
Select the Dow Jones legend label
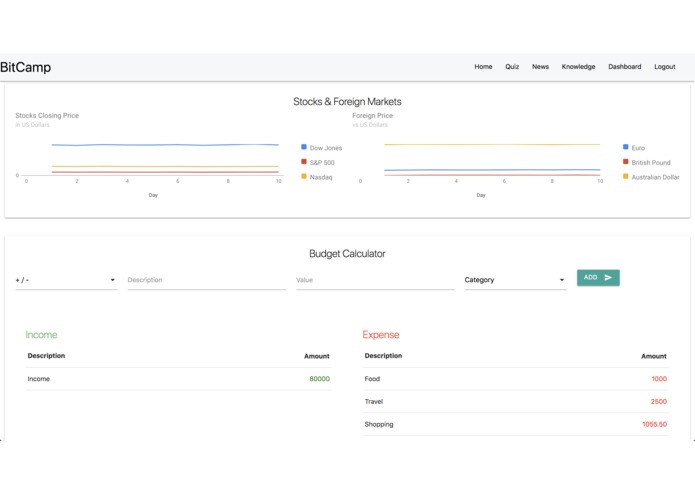[326, 148]
